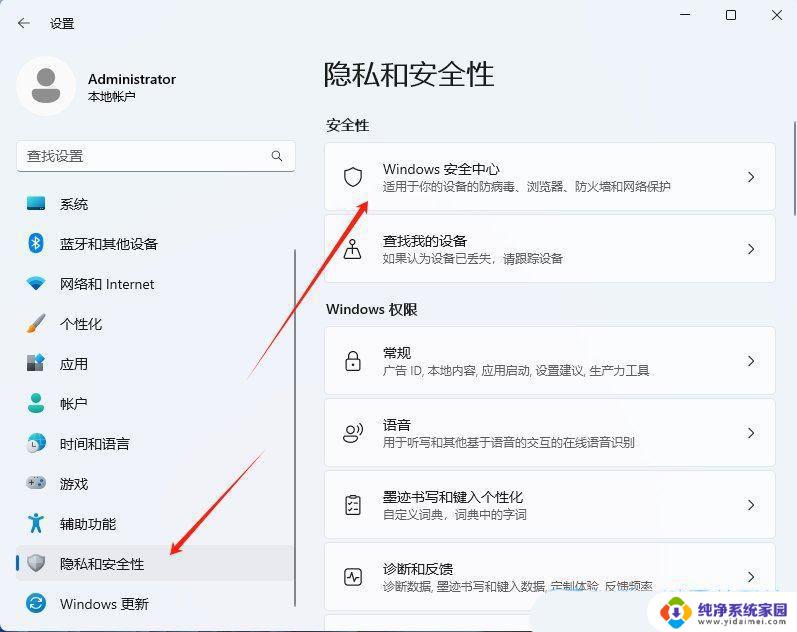Expand 常规 settings via chevron arrow
This screenshot has height=632, width=797.
[x=751, y=361]
